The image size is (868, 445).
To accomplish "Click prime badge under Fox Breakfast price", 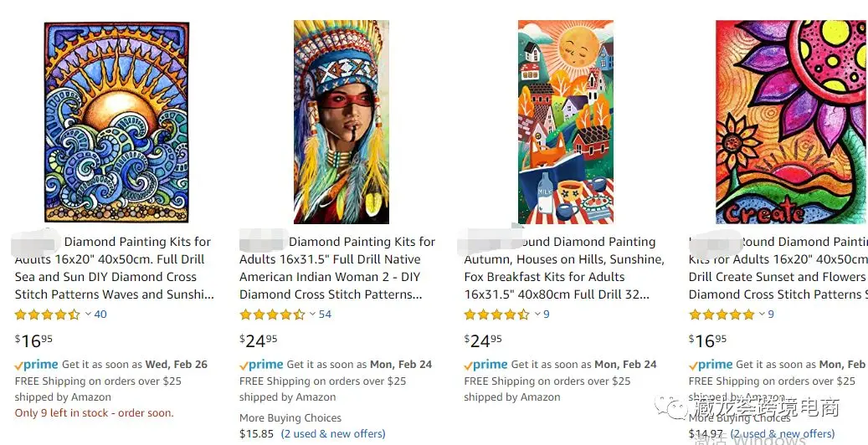I will click(x=485, y=365).
